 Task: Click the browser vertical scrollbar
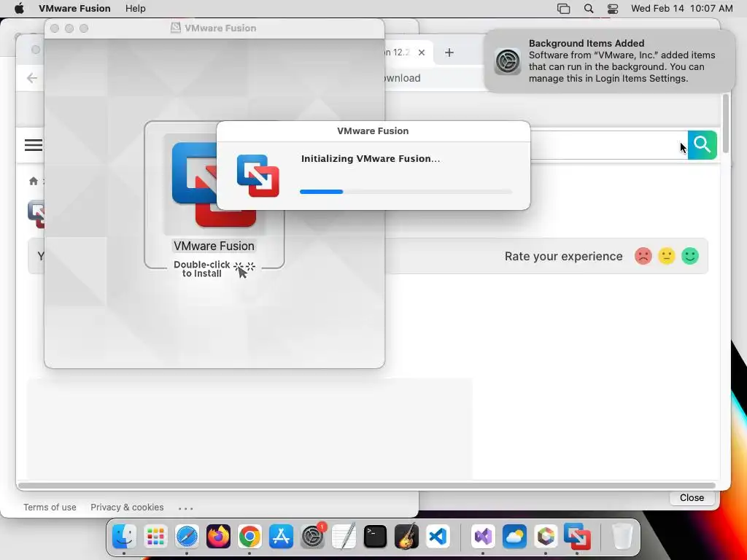point(726,123)
